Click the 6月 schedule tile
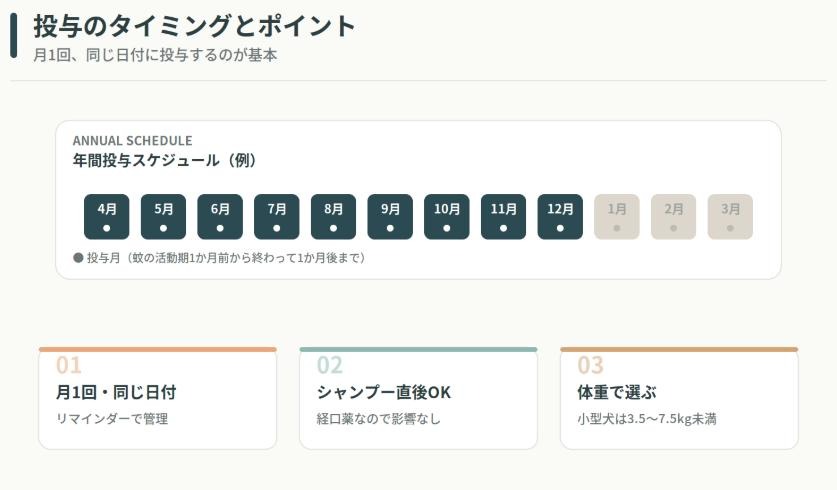The width and height of the screenshot is (837, 490). (x=220, y=217)
